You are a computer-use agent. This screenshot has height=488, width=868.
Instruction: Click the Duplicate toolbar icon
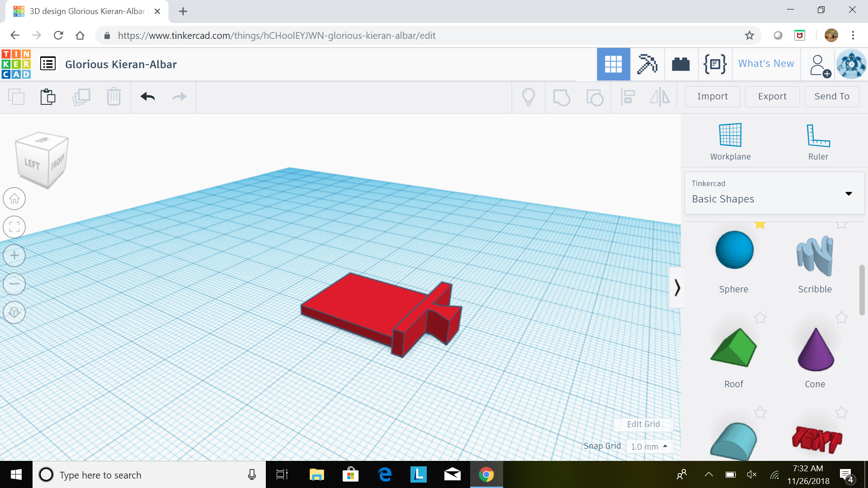(81, 97)
